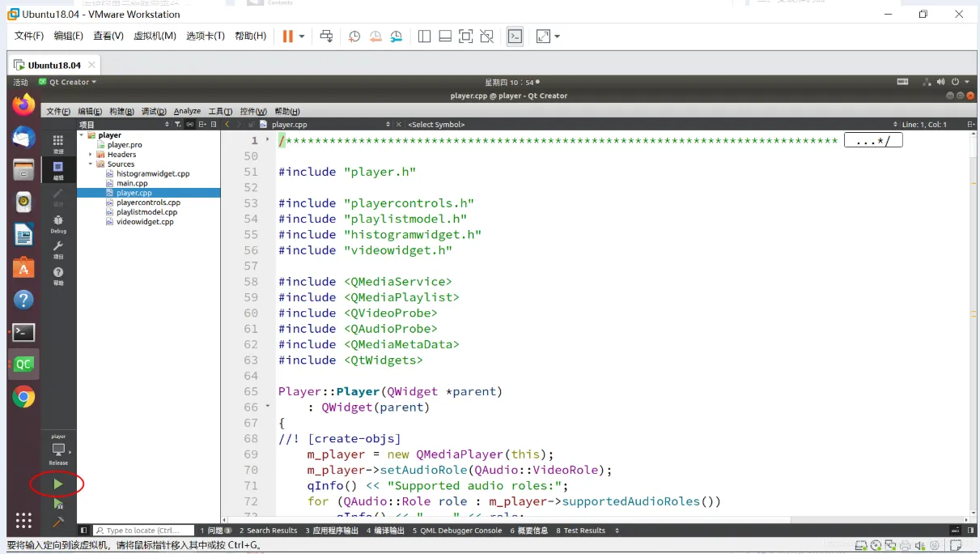Toggle VMware pause virtual machine button
The height and width of the screenshot is (554, 980).
tap(287, 36)
